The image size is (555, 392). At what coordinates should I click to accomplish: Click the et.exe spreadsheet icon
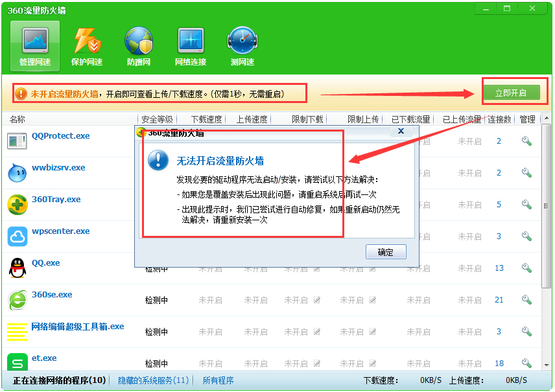pos(18,362)
